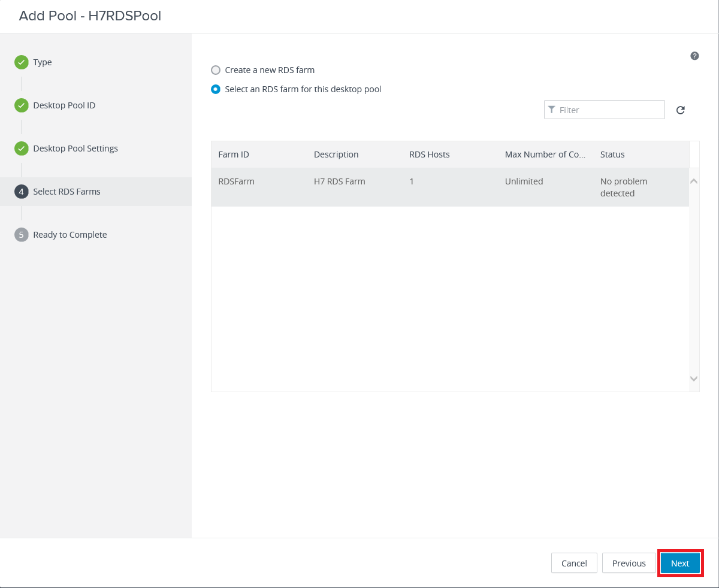The width and height of the screenshot is (719, 588).
Task: Click step 5 number circle icon
Action: pyautogui.click(x=22, y=235)
